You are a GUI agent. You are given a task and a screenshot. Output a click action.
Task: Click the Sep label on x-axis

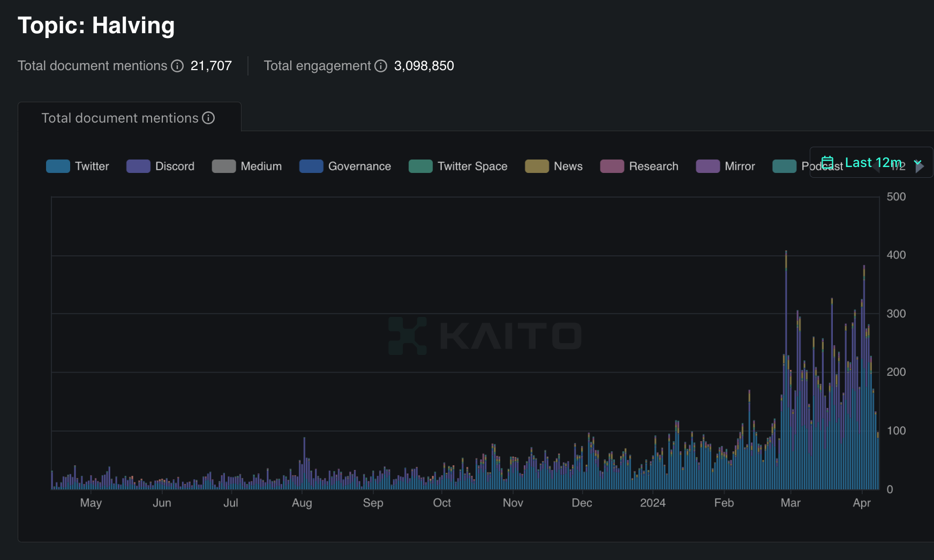(x=373, y=503)
